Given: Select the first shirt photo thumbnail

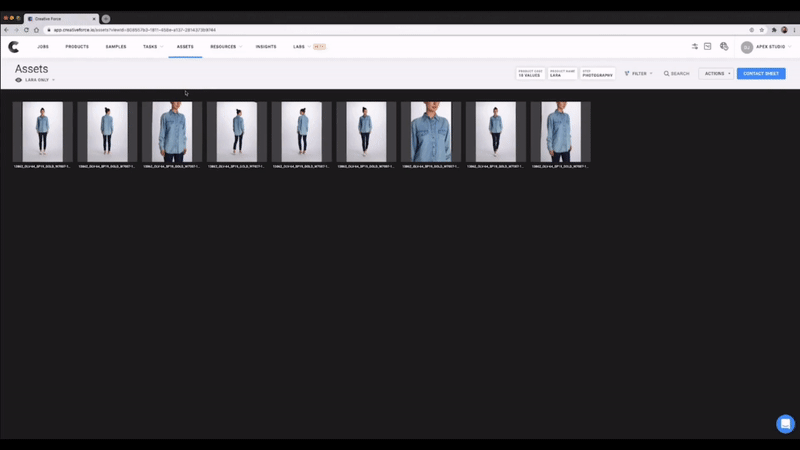Looking at the screenshot, I should tap(42, 131).
